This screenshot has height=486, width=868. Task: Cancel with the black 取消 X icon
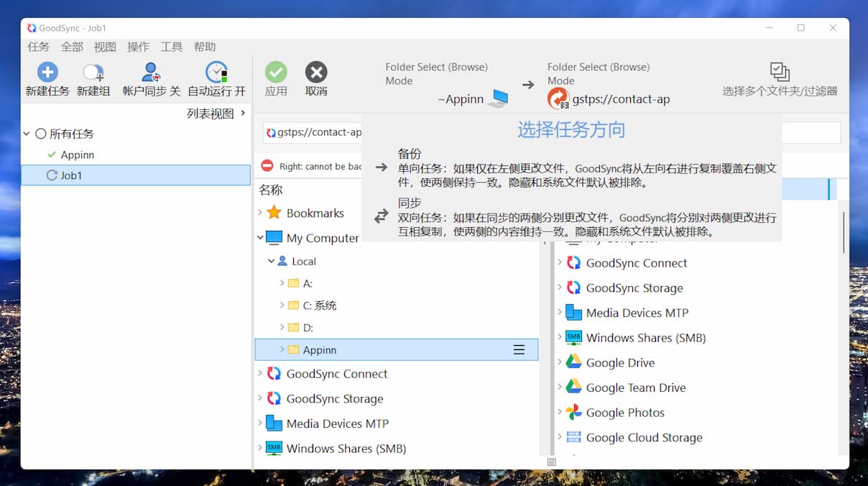(x=316, y=72)
